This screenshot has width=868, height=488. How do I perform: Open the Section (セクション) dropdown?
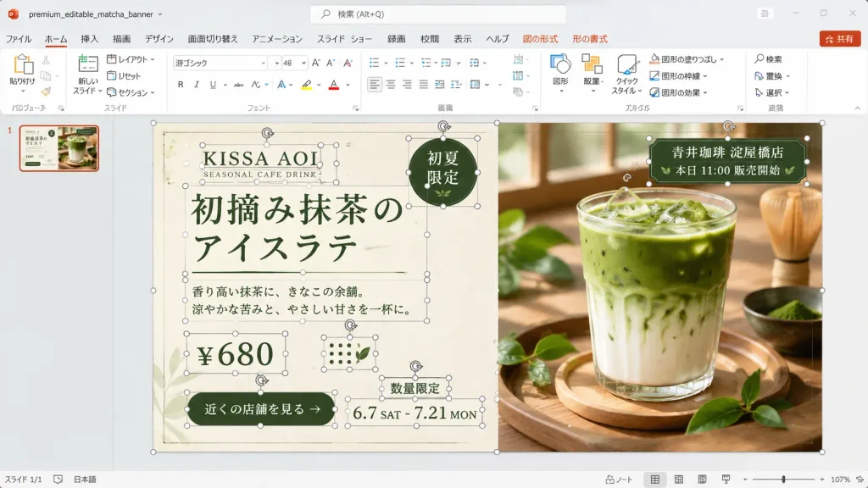click(x=131, y=92)
